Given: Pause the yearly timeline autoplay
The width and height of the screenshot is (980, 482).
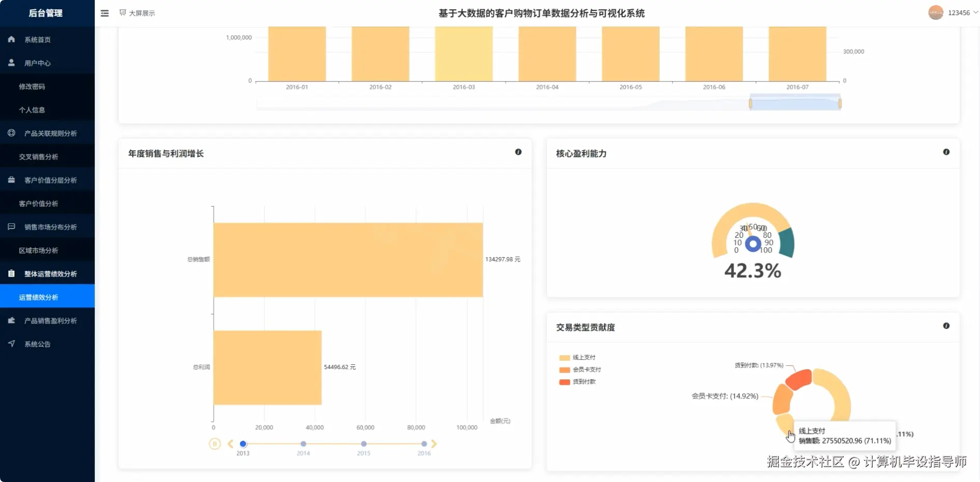Looking at the screenshot, I should pyautogui.click(x=215, y=444).
